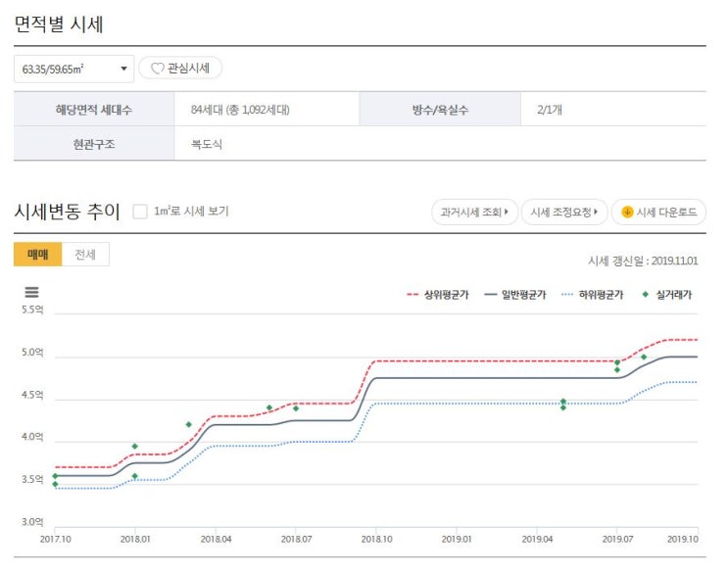The height and width of the screenshot is (572, 728).
Task: Enable the 1㎡로 시세 보기 checkbox
Action: [140, 212]
